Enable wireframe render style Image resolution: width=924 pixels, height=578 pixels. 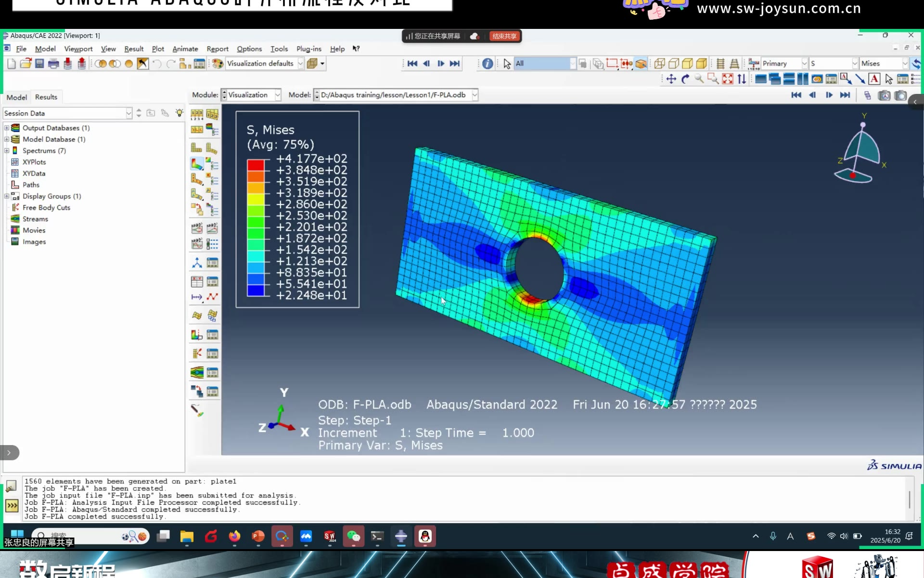[659, 64]
